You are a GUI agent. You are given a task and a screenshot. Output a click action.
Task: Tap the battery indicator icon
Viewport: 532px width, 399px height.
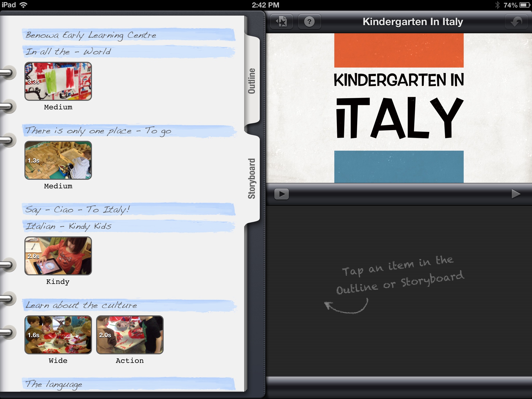(x=524, y=5)
